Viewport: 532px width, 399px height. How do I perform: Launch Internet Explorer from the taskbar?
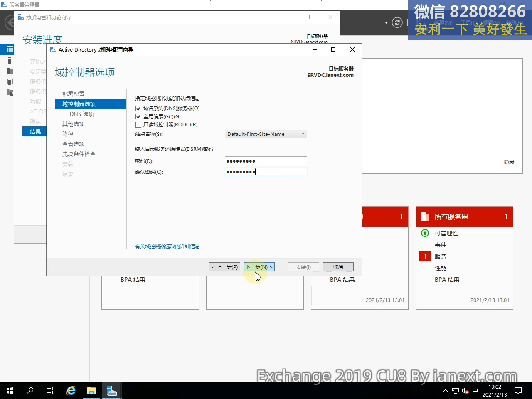point(71,391)
